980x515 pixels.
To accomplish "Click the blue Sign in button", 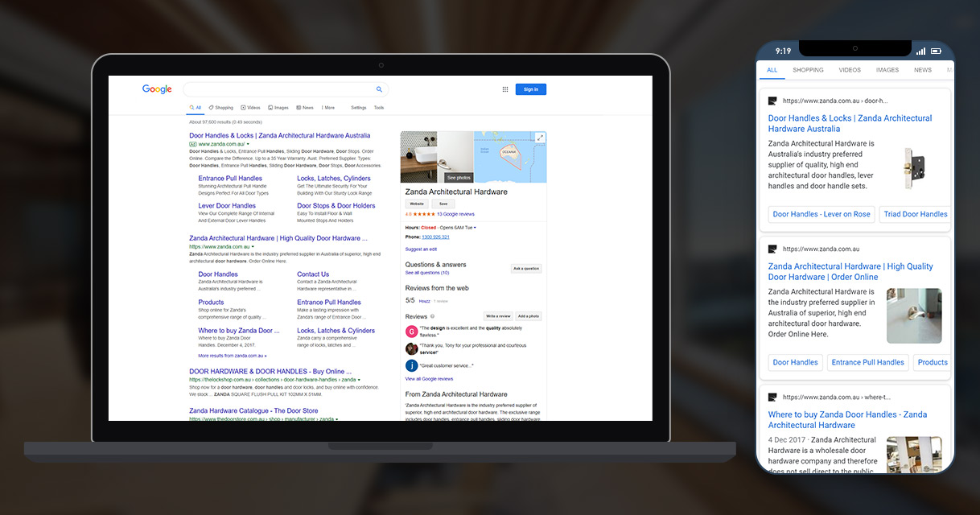I will point(531,89).
